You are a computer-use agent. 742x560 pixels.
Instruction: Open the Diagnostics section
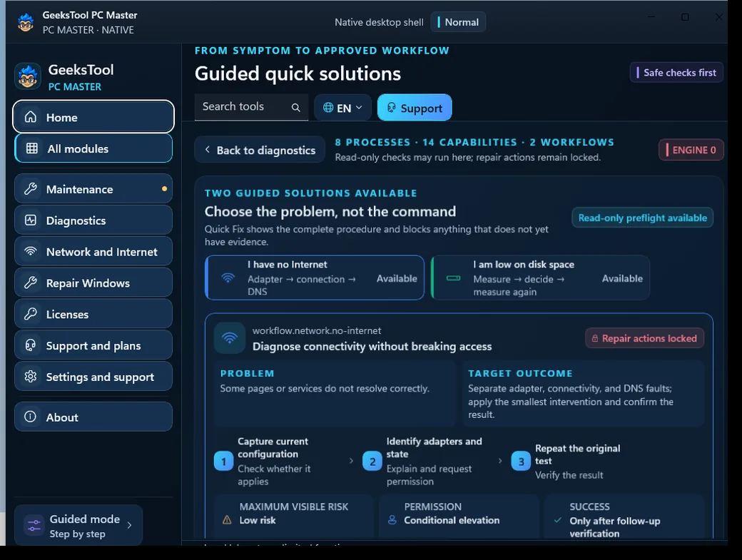tap(93, 220)
